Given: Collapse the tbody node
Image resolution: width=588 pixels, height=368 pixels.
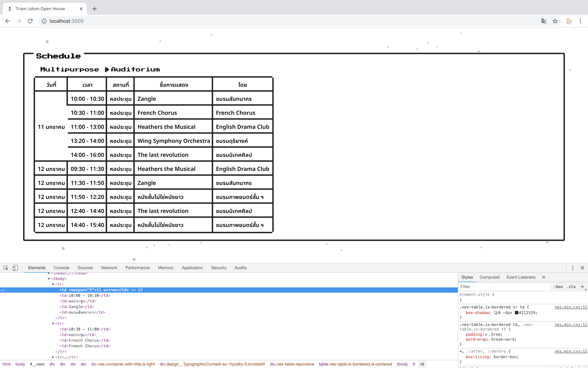Looking at the screenshot, I should tap(49, 279).
